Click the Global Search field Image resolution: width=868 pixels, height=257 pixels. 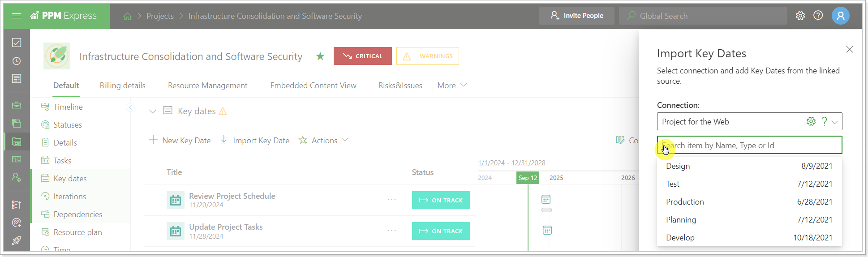click(703, 16)
